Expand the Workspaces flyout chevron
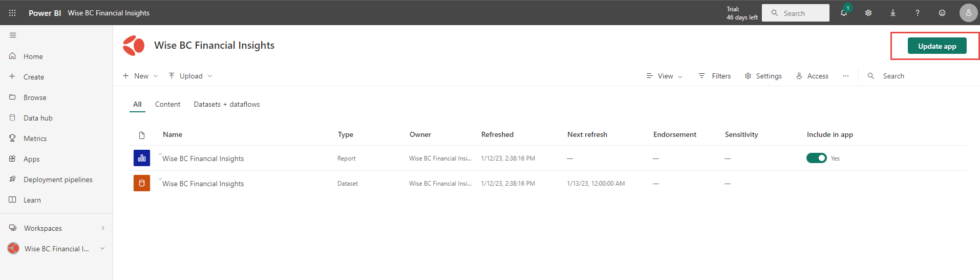 click(x=103, y=228)
